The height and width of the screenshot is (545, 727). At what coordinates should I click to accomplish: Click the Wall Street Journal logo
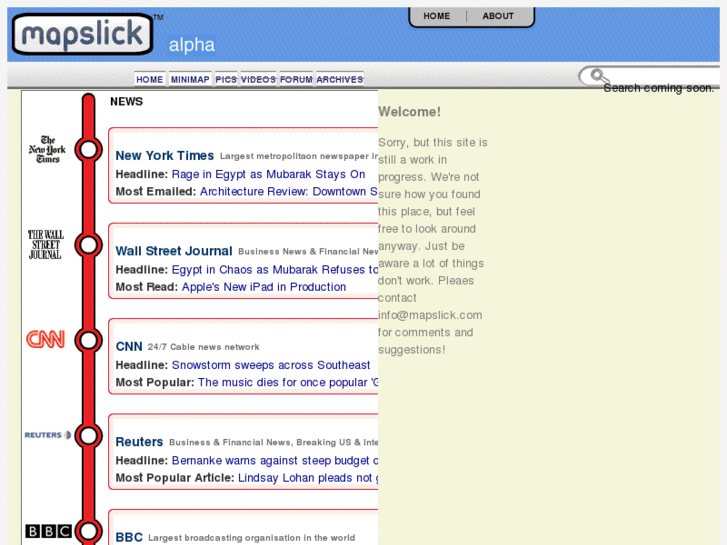point(45,244)
